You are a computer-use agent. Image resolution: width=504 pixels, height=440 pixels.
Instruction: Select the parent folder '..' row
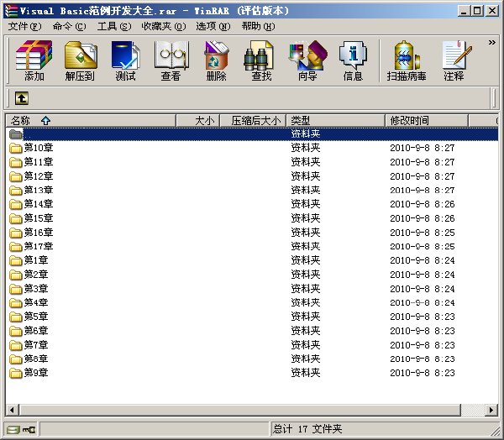252,134
